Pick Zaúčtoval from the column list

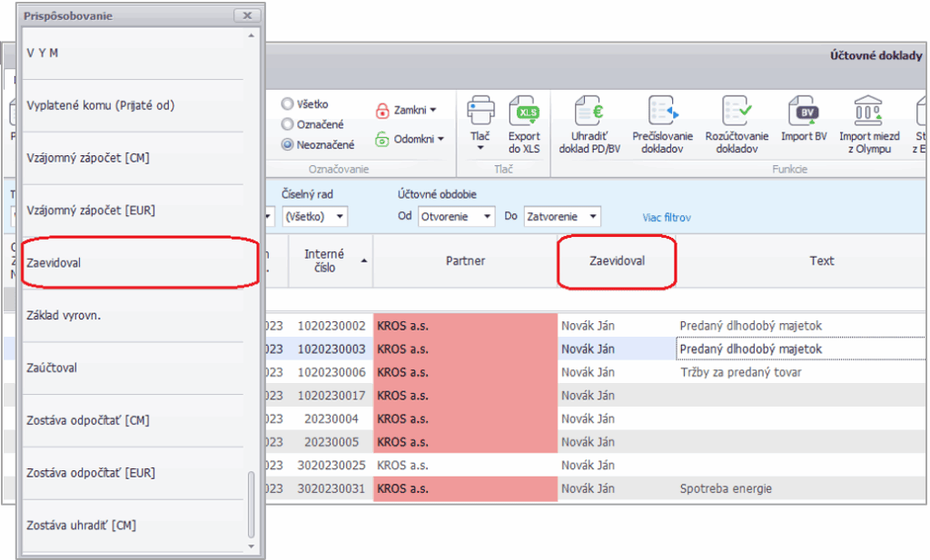136,368
